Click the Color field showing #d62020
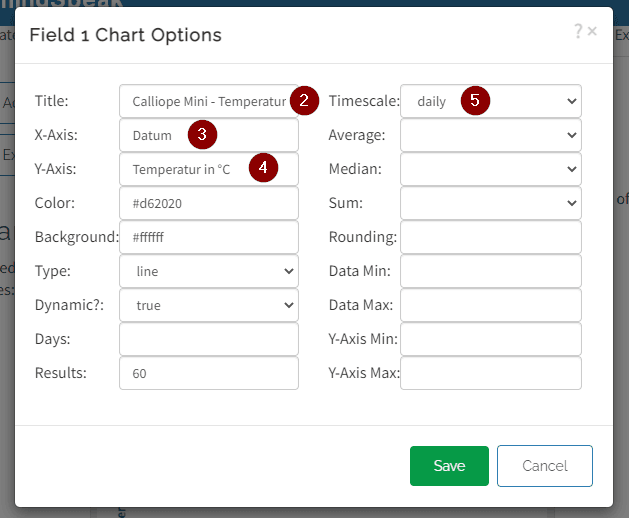Screen dimensions: 629x518 (x=208, y=203)
